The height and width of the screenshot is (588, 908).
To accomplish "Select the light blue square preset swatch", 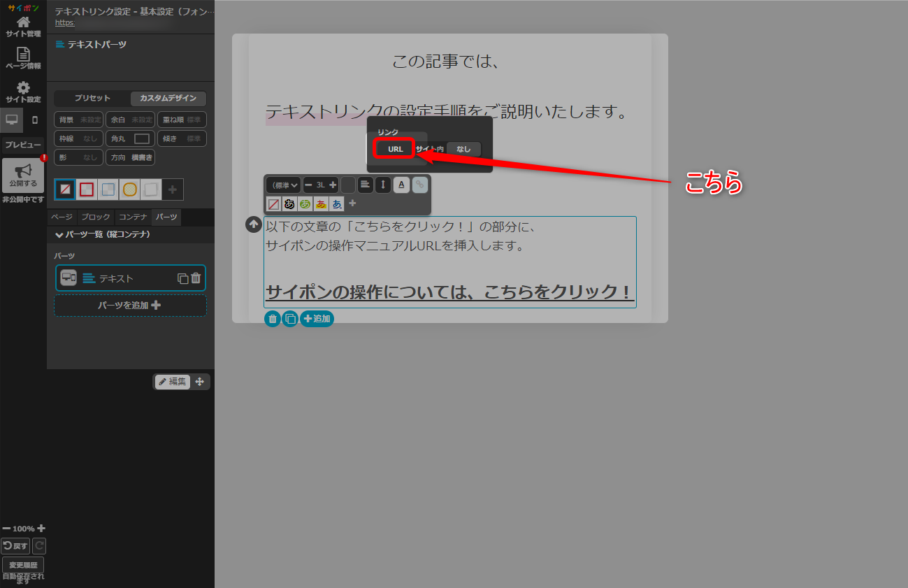I will click(x=108, y=189).
